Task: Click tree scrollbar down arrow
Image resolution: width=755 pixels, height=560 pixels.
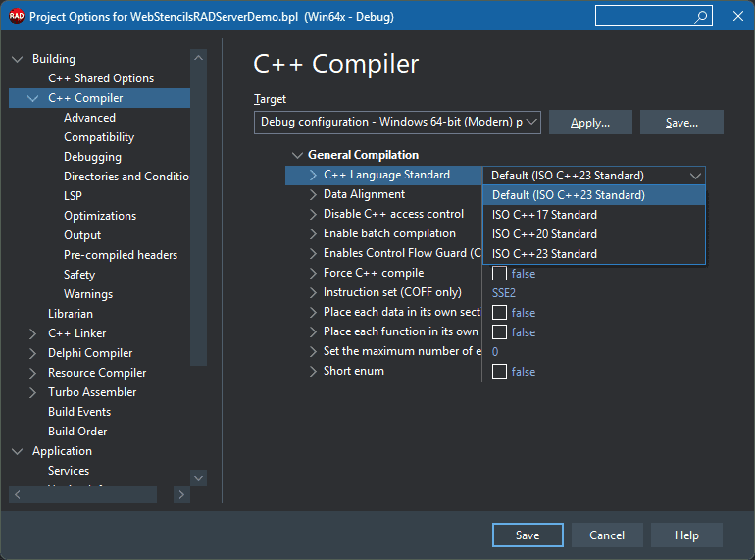Action: [198, 478]
